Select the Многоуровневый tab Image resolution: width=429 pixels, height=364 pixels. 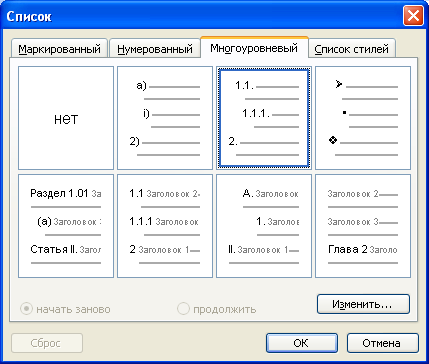click(x=254, y=48)
